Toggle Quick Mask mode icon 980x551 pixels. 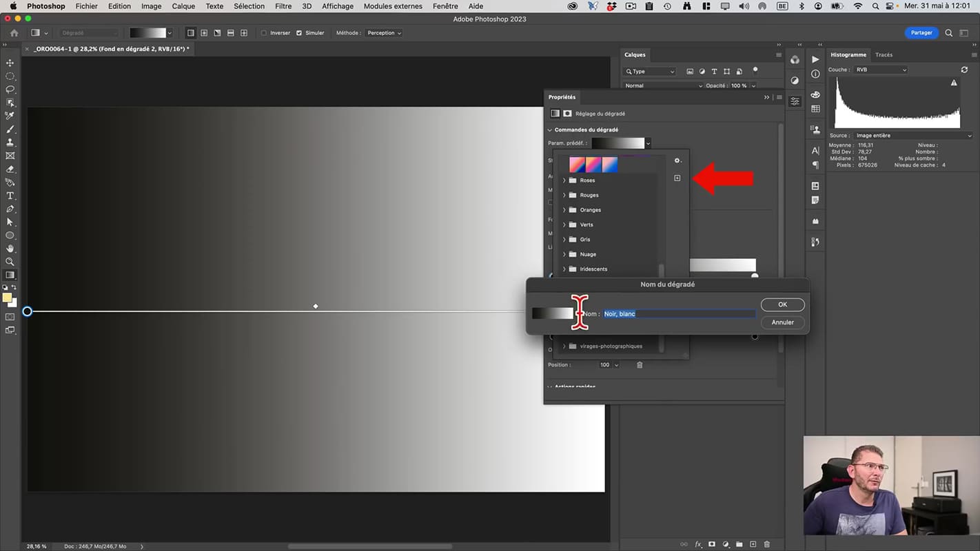[x=10, y=317]
